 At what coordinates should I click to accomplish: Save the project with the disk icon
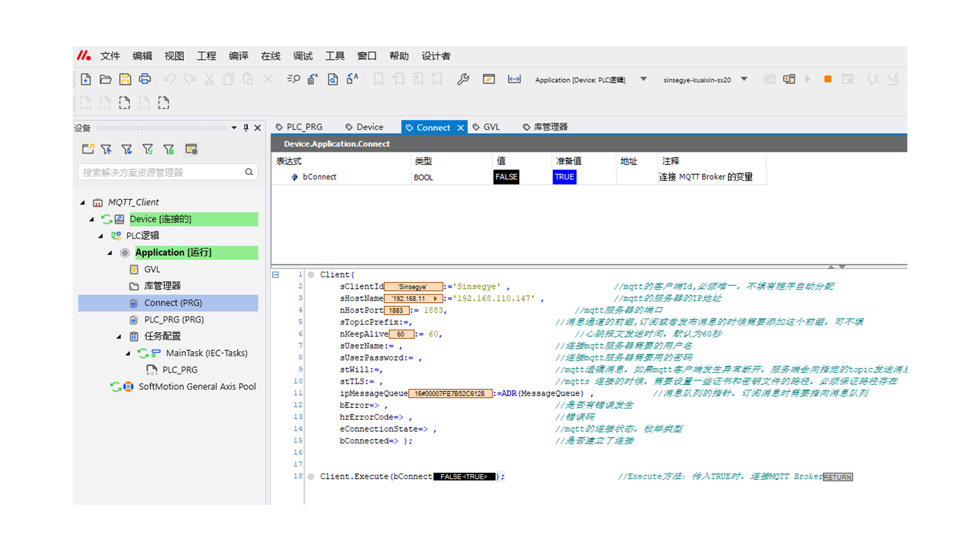125,79
